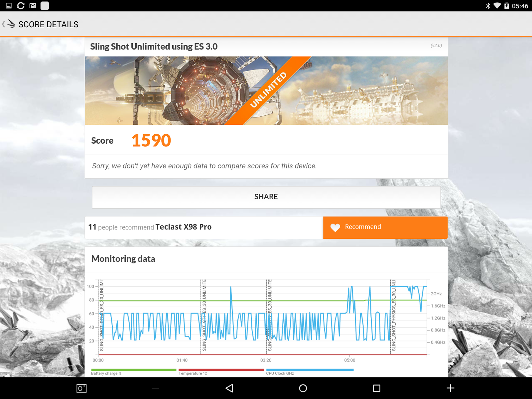Viewport: 532px width, 399px height.
Task: Tap the 05:00 time label on chart
Action: (x=350, y=360)
